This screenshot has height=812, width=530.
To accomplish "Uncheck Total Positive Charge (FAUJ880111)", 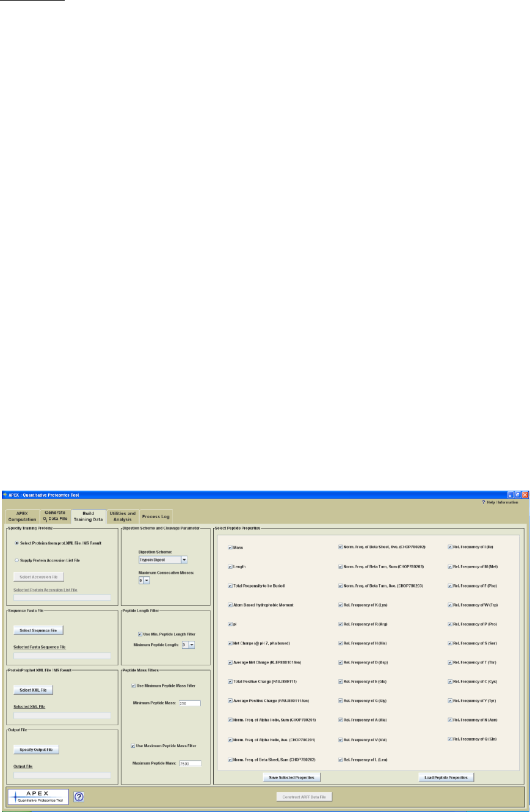I will point(230,681).
